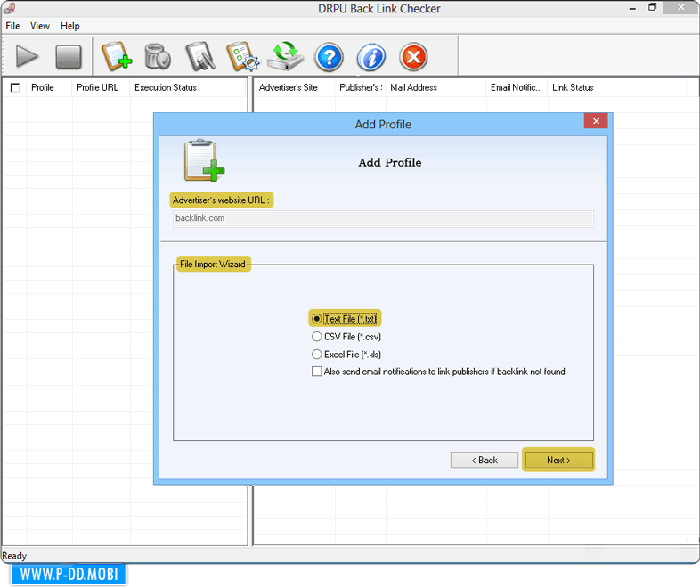Restore the DRPU Back Link Checker window

coord(652,7)
